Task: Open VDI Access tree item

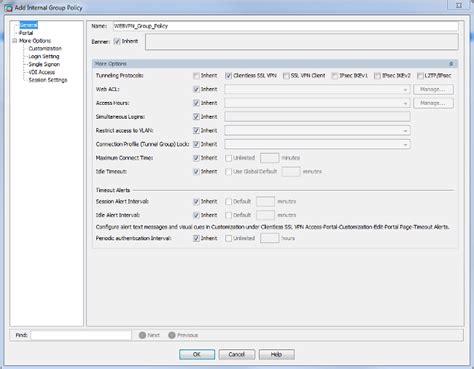Action: tap(42, 72)
